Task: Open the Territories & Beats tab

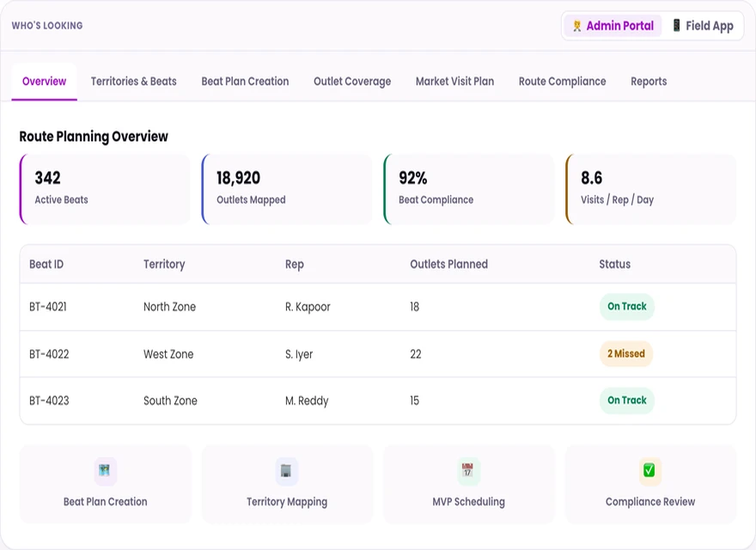Action: pyautogui.click(x=133, y=82)
